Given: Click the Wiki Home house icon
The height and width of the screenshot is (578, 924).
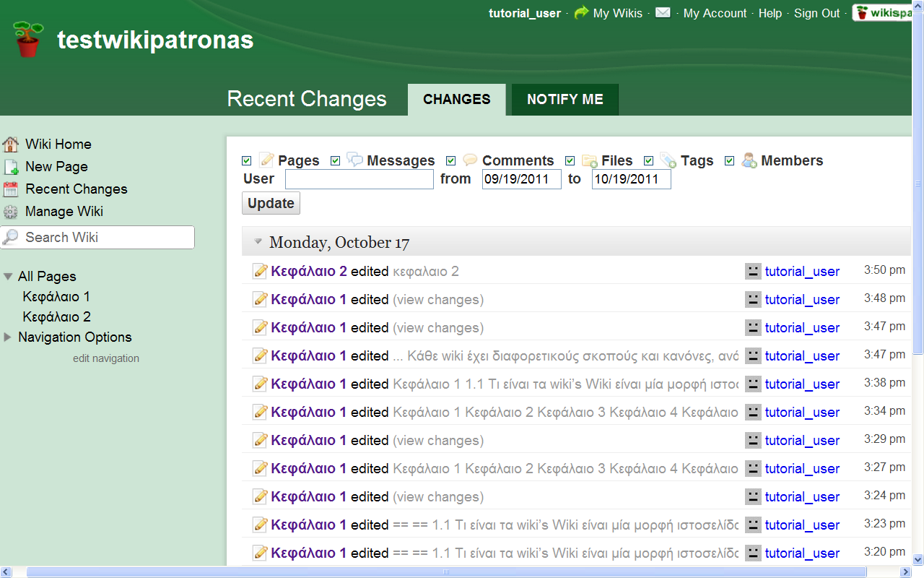Looking at the screenshot, I should pyautogui.click(x=11, y=144).
